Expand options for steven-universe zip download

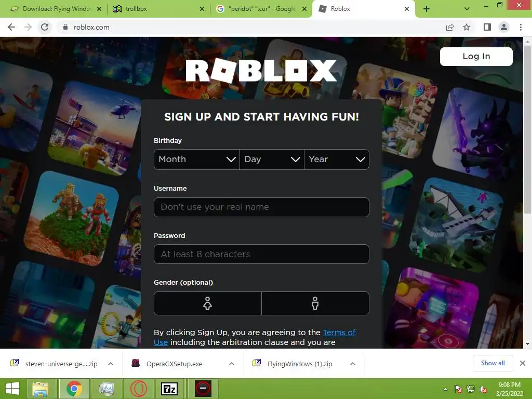point(111,364)
